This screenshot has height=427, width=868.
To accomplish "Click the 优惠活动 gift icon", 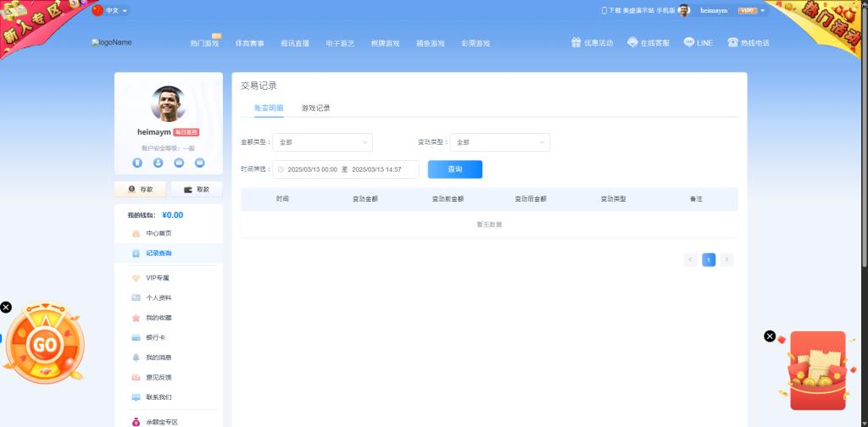I will pyautogui.click(x=576, y=42).
